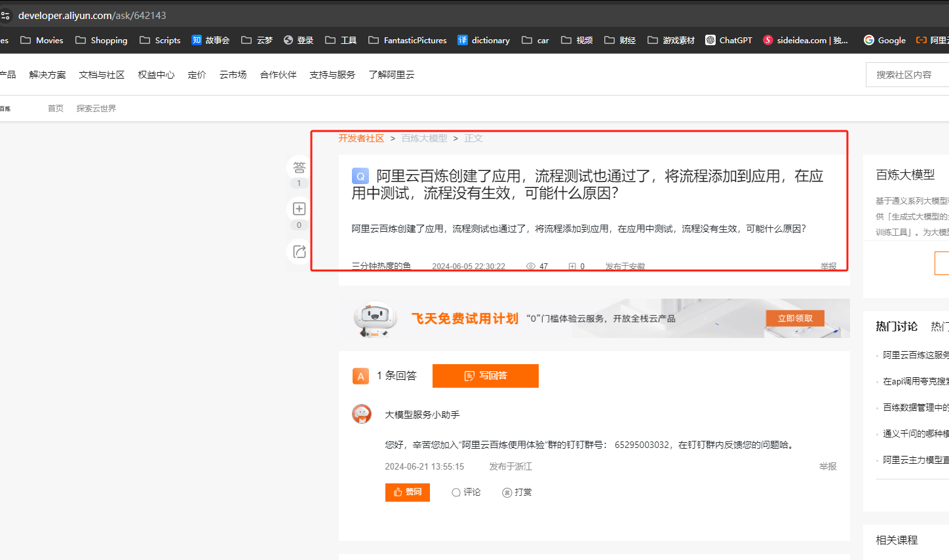Screen dimensions: 949x560
Task: Open the car bookmark folder
Action: [x=535, y=40]
